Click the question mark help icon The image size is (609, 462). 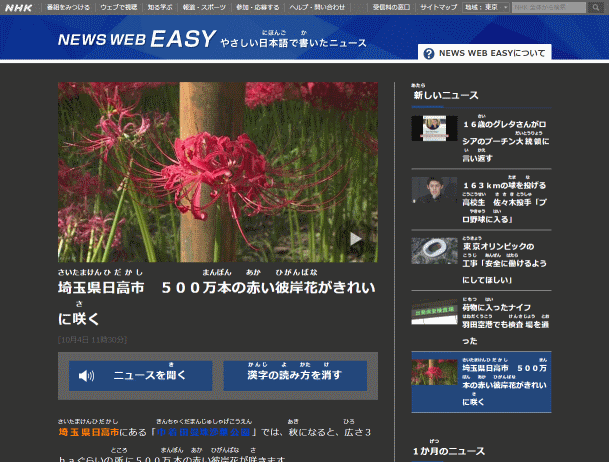(x=428, y=54)
